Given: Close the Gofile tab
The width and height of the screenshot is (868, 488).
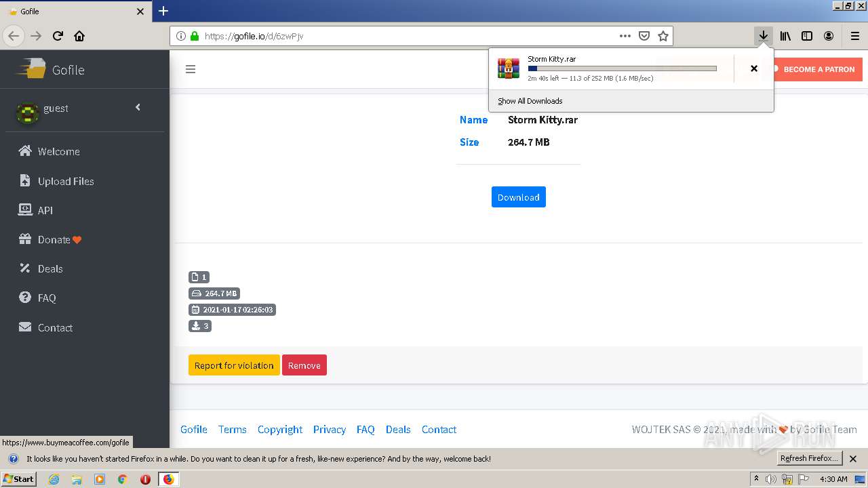Looking at the screenshot, I should click(140, 12).
